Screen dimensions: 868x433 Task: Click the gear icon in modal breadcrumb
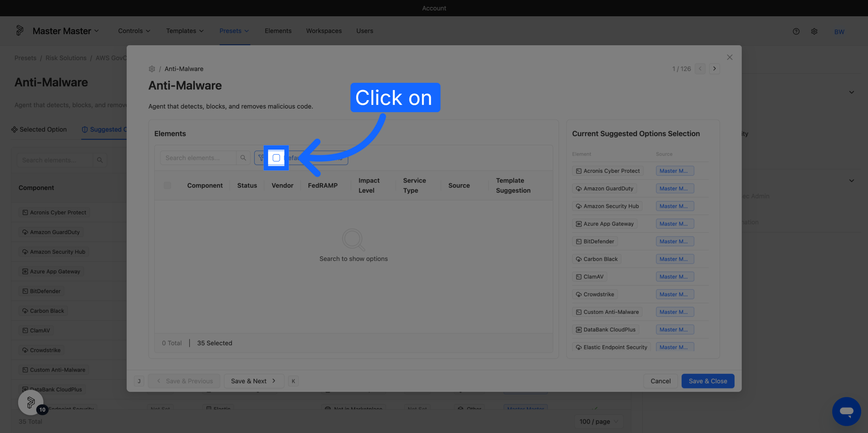(152, 69)
